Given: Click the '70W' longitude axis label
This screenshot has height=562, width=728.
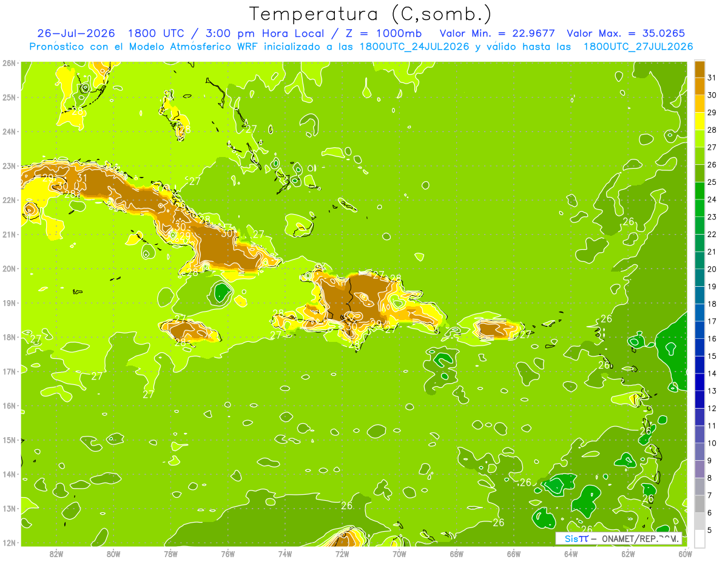Looking at the screenshot, I should click(x=399, y=554).
